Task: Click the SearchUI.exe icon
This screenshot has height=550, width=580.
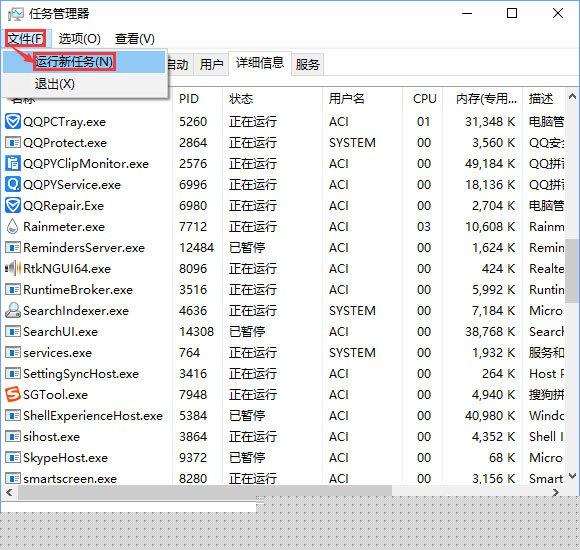Action: (x=13, y=331)
